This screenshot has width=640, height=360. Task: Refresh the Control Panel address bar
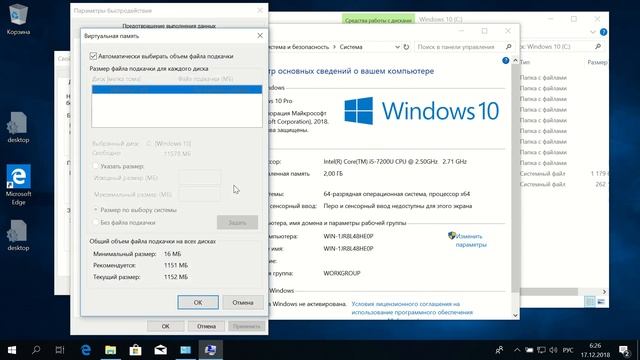tap(406, 47)
